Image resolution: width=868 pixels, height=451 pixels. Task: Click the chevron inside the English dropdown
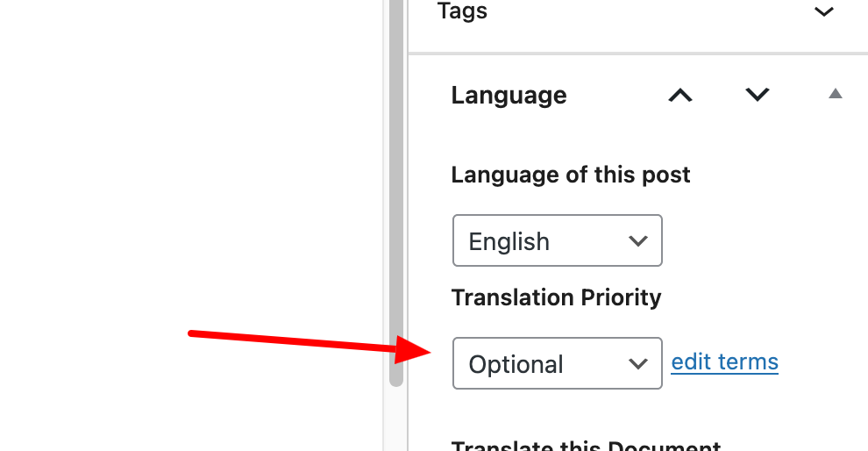[x=638, y=240]
